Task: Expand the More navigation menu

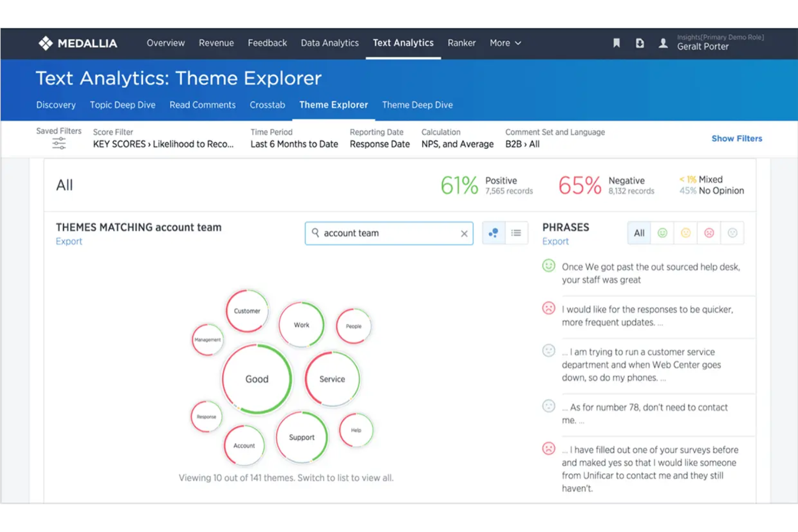Action: (x=505, y=43)
